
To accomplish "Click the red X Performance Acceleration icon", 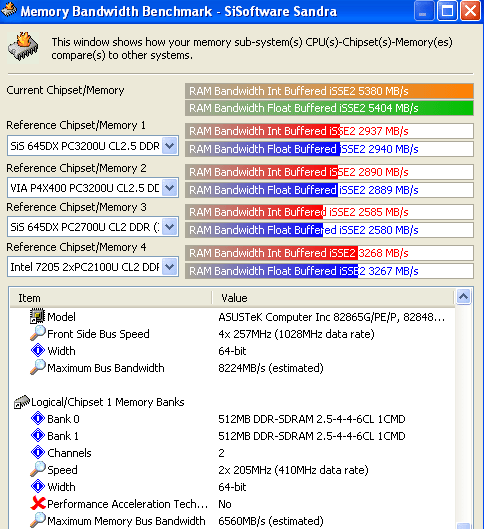I will click(38, 503).
